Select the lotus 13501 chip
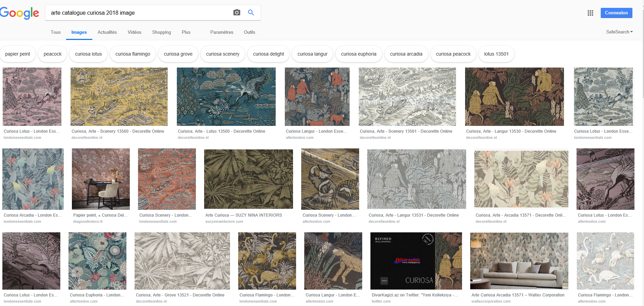Screen dimensions: 644x306 (496, 54)
